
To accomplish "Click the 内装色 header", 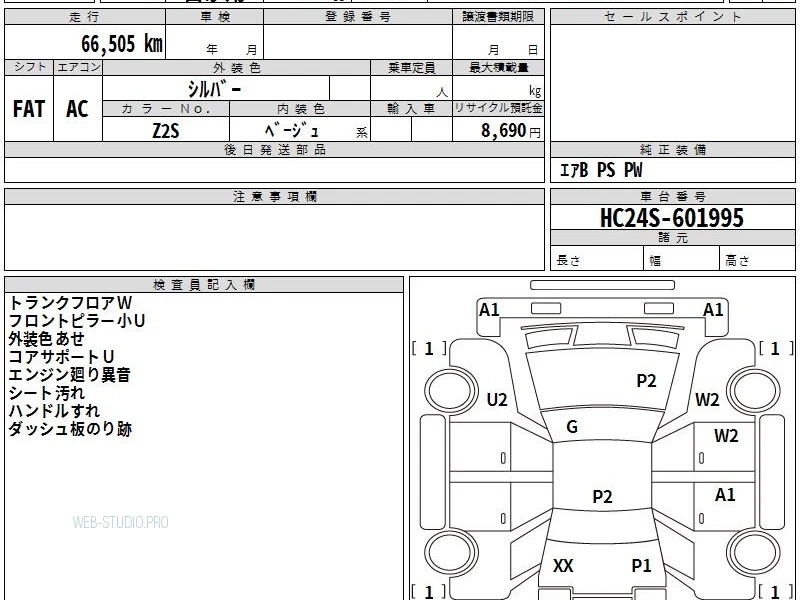I will 300,109.
